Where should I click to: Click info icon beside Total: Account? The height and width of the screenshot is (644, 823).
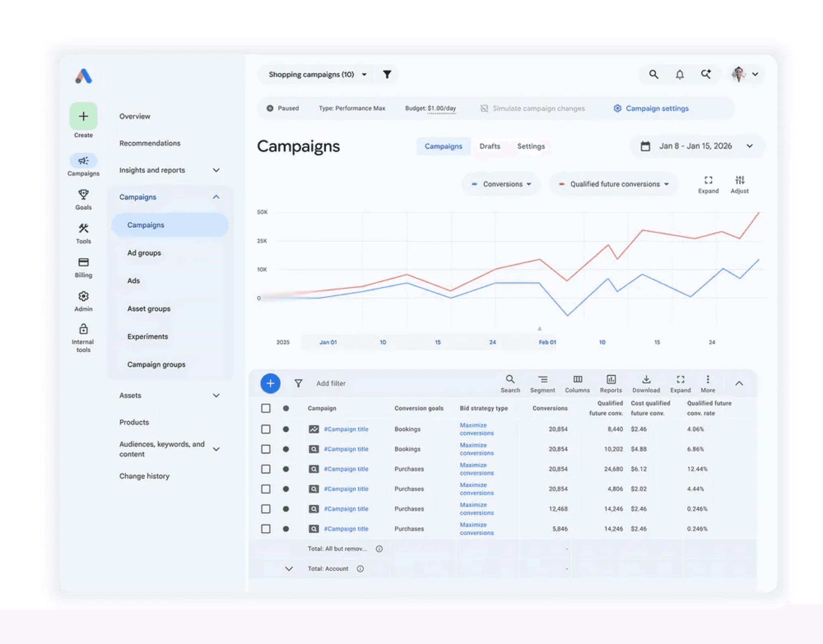coord(360,568)
